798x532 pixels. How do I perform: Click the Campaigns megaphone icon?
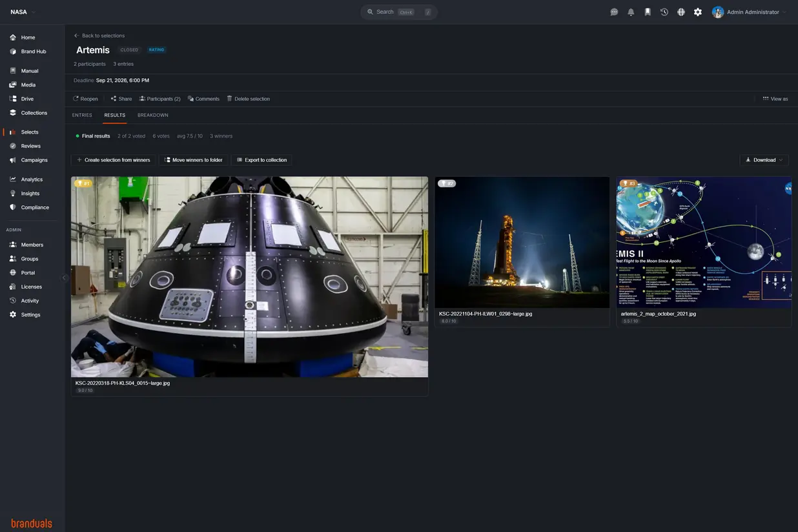(13, 160)
